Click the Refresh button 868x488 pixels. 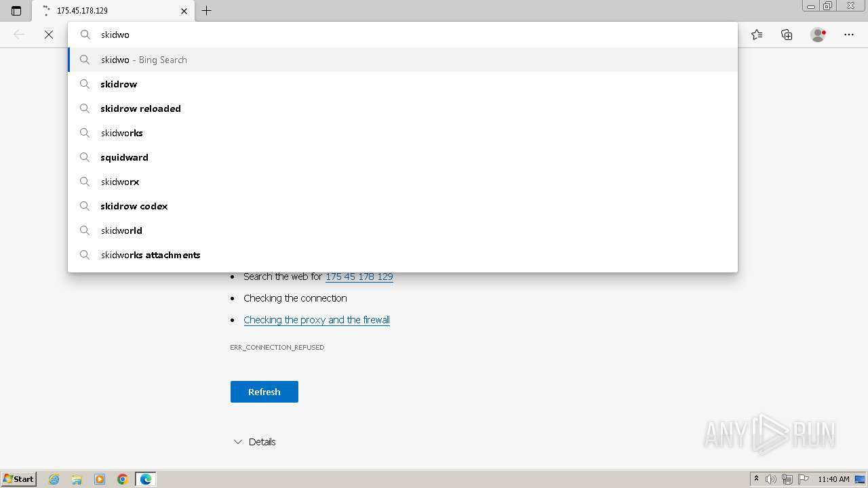264,392
